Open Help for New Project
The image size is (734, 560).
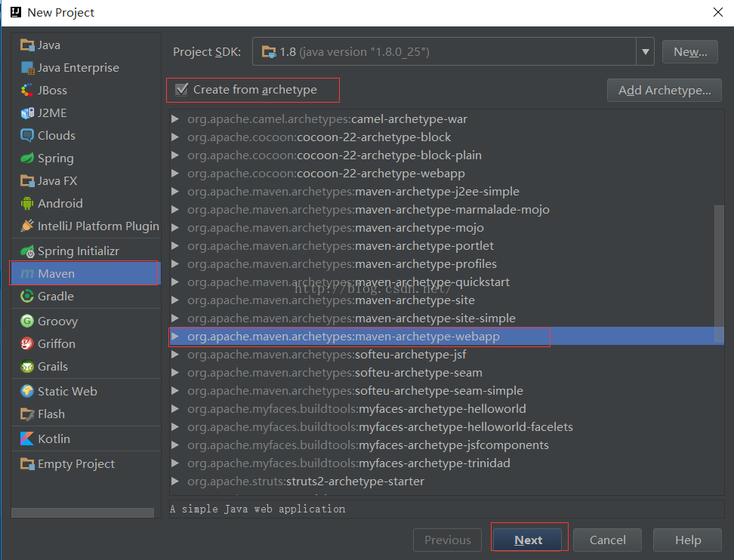(687, 540)
